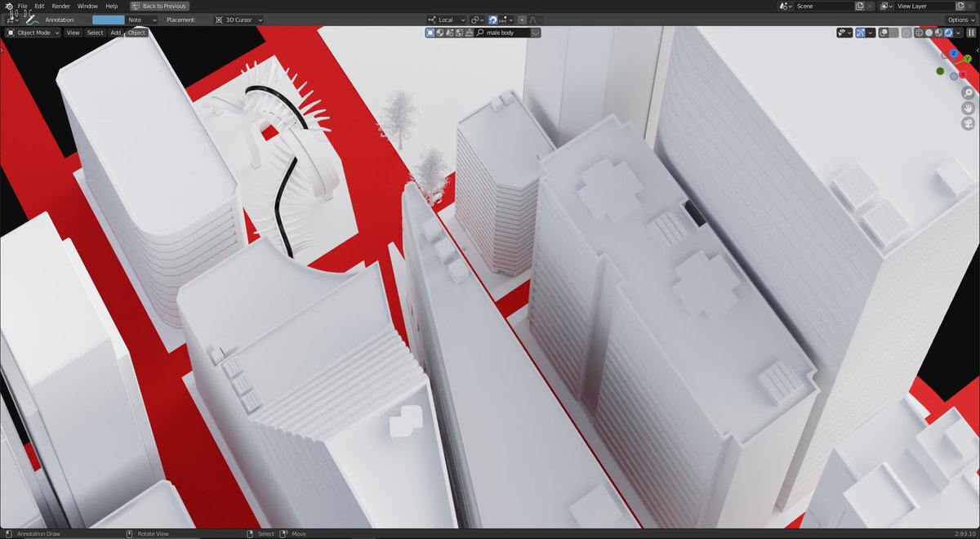The width and height of the screenshot is (980, 539).
Task: Open the Window menu
Action: [87, 6]
